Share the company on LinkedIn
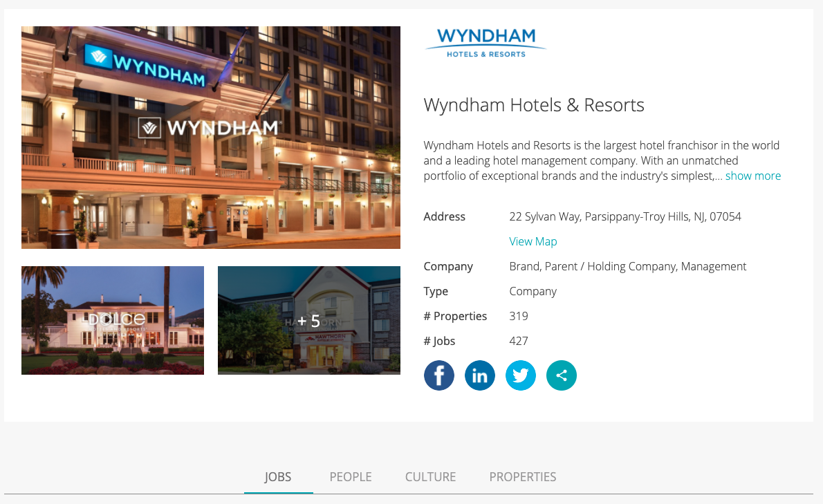This screenshot has height=504, width=823. tap(480, 375)
